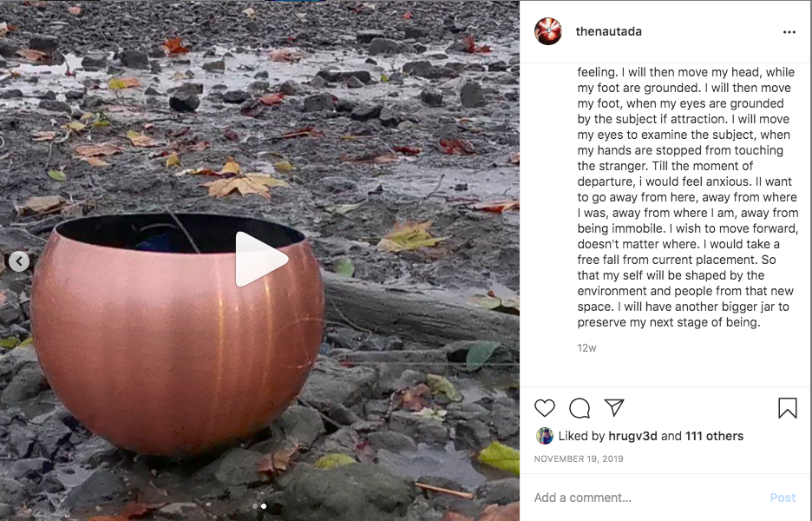Play the video of the copper bowl

tap(261, 259)
